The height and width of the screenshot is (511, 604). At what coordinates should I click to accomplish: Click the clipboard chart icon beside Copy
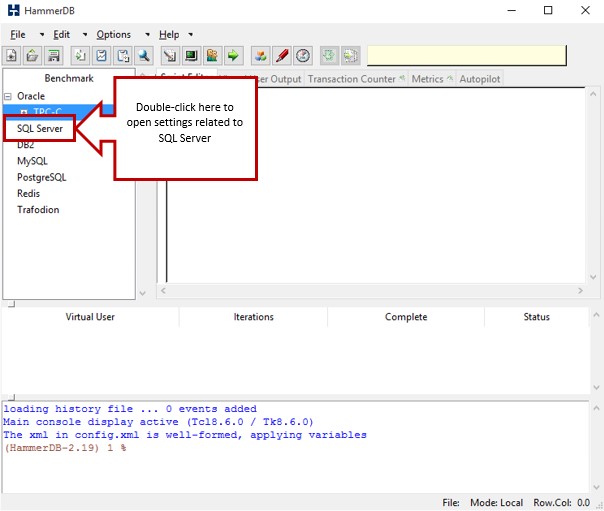[x=101, y=56]
